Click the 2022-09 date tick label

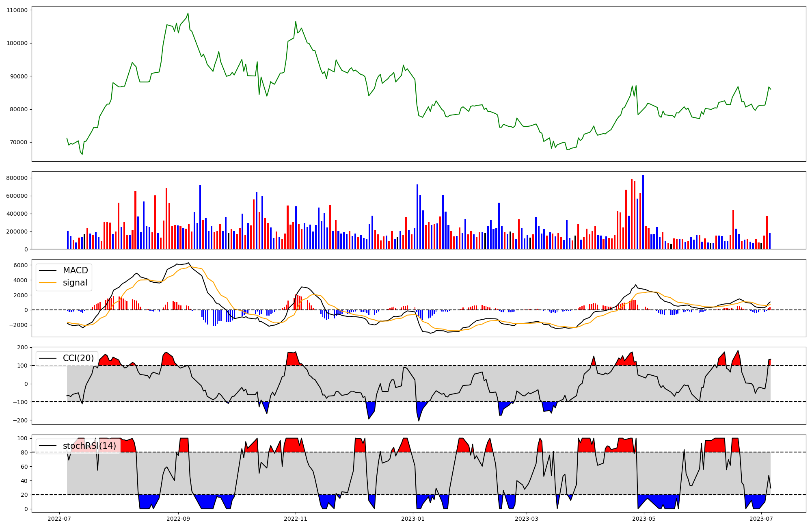(x=178, y=519)
